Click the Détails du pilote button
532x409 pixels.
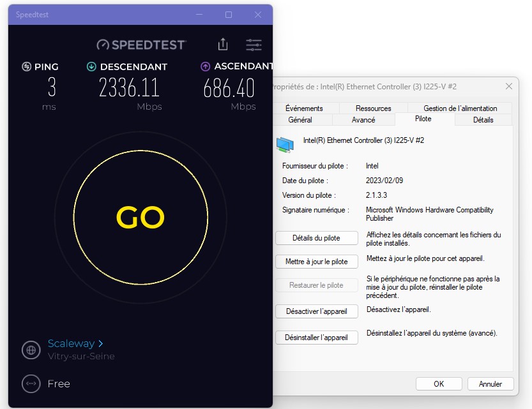pyautogui.click(x=317, y=238)
